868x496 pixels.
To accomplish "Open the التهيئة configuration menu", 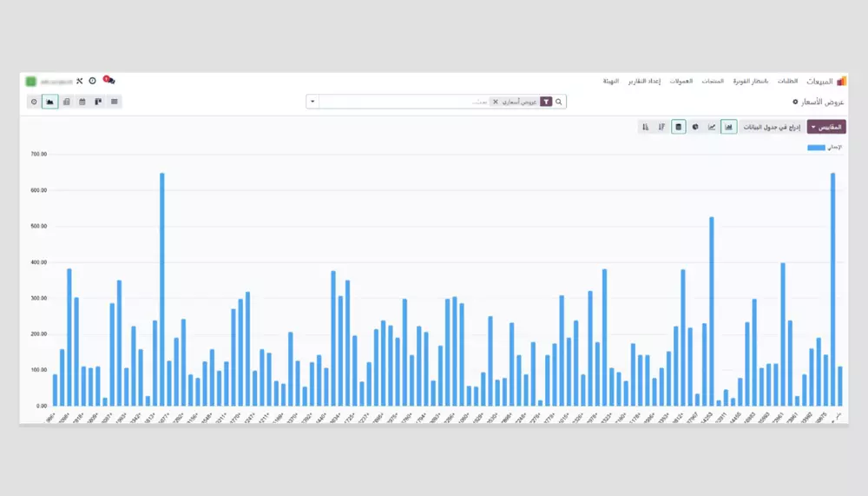I will point(610,81).
